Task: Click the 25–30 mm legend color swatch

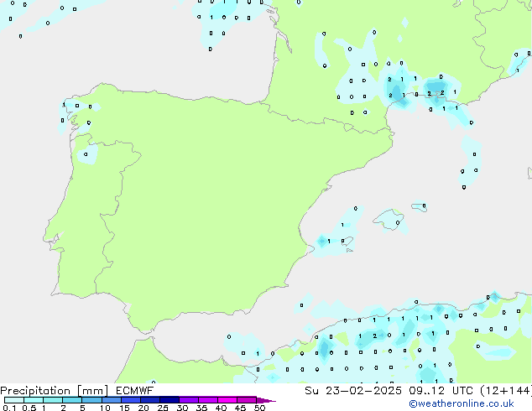Action: click(169, 400)
